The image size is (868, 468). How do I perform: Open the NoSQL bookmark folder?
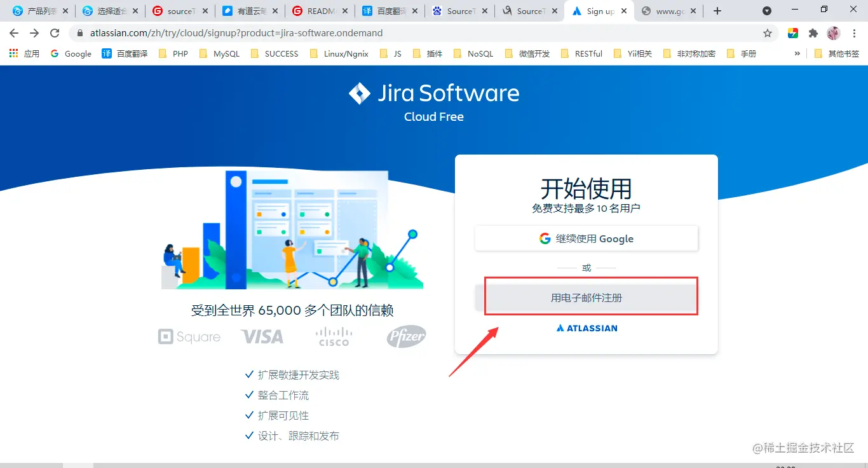point(473,54)
